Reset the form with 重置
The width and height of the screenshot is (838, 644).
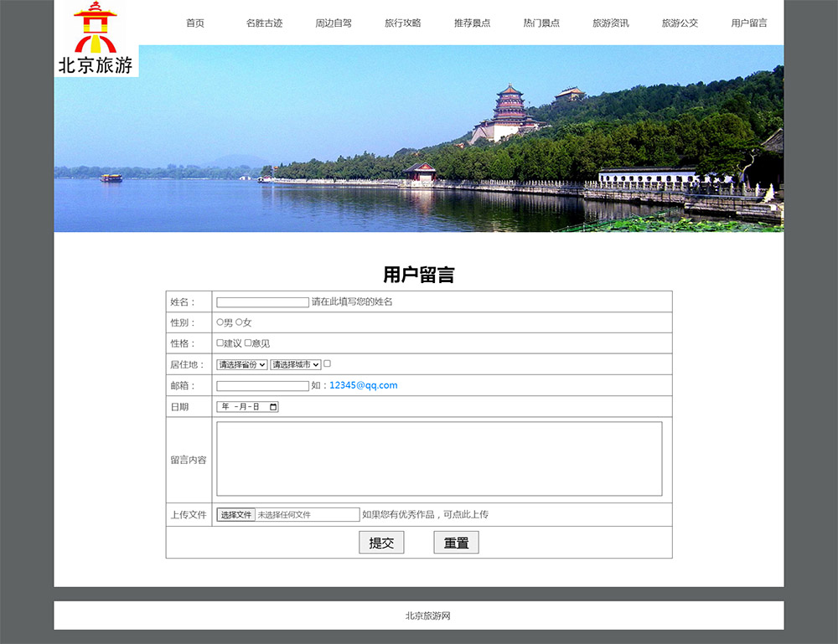click(x=456, y=543)
